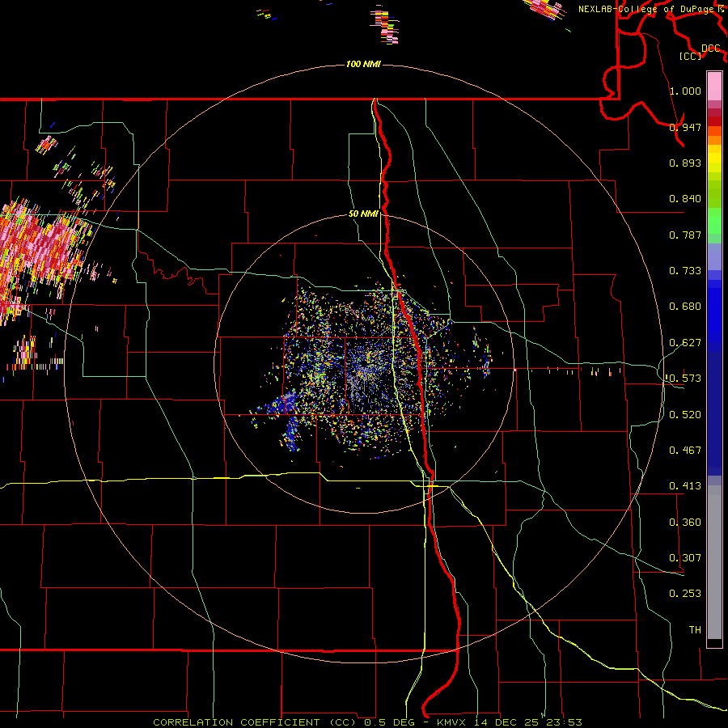Click the 0.733 legend value
The image size is (728, 728).
[x=685, y=271]
